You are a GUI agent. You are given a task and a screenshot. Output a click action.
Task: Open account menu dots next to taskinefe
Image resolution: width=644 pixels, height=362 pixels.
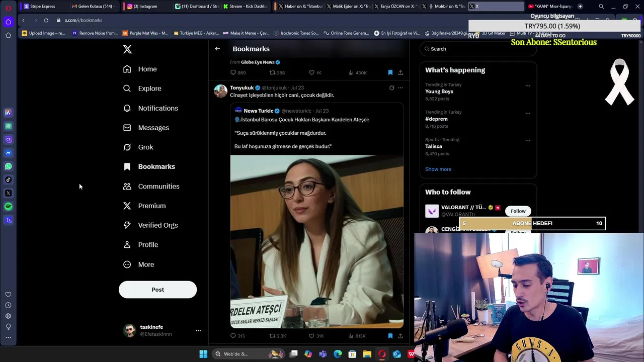click(x=198, y=330)
